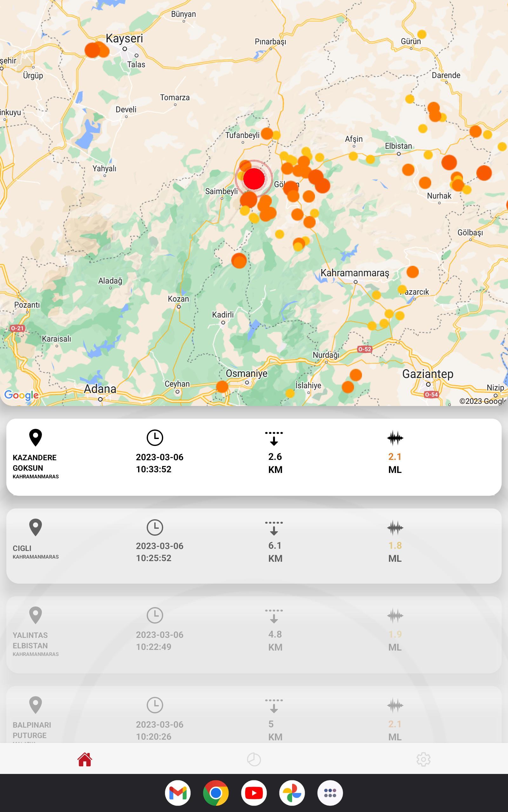Open the statistics chart tab

coord(254,759)
